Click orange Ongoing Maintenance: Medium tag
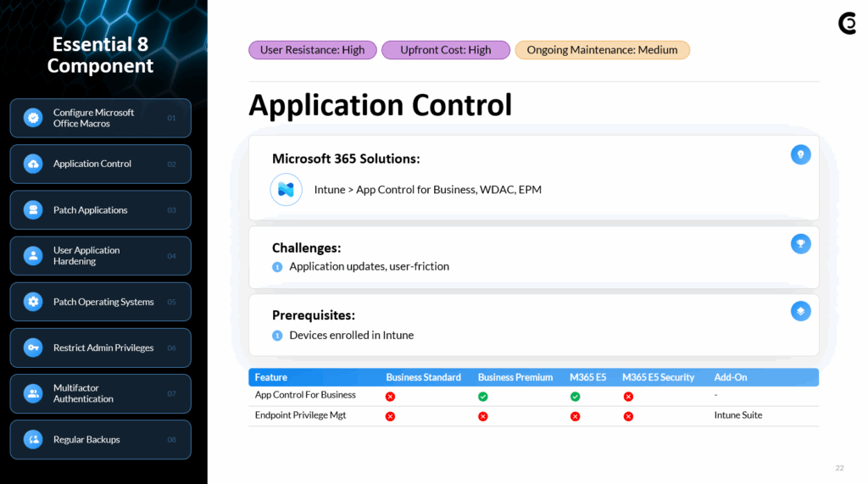Viewport: 868px width, 484px height. tap(603, 50)
